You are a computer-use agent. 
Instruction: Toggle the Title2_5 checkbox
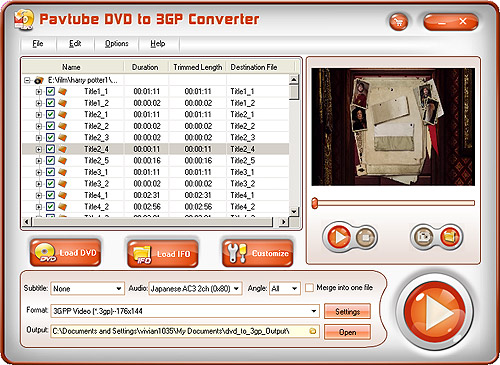50,161
